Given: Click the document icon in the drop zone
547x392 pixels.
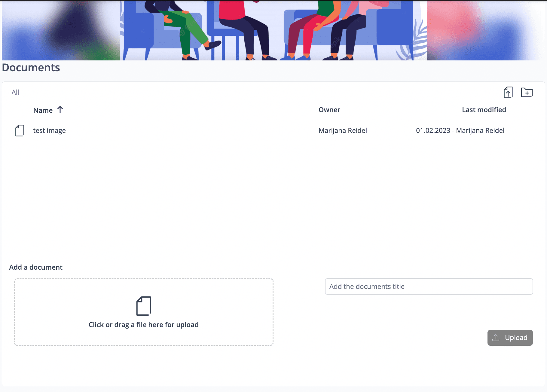Looking at the screenshot, I should (144, 306).
